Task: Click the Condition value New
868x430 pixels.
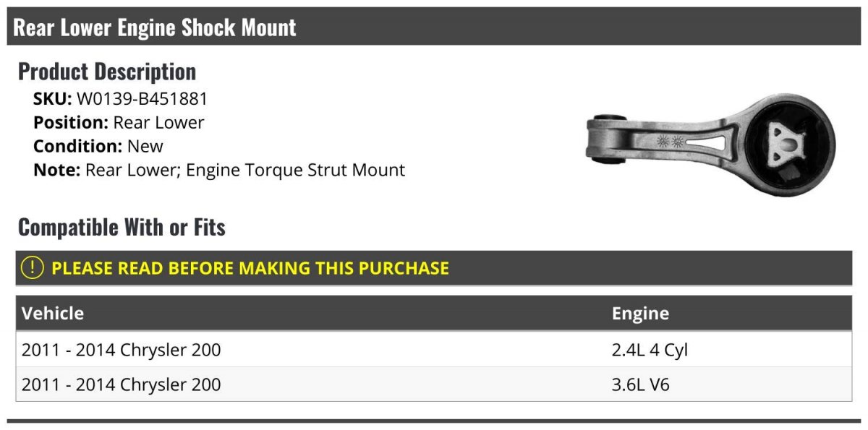Action: coord(145,146)
